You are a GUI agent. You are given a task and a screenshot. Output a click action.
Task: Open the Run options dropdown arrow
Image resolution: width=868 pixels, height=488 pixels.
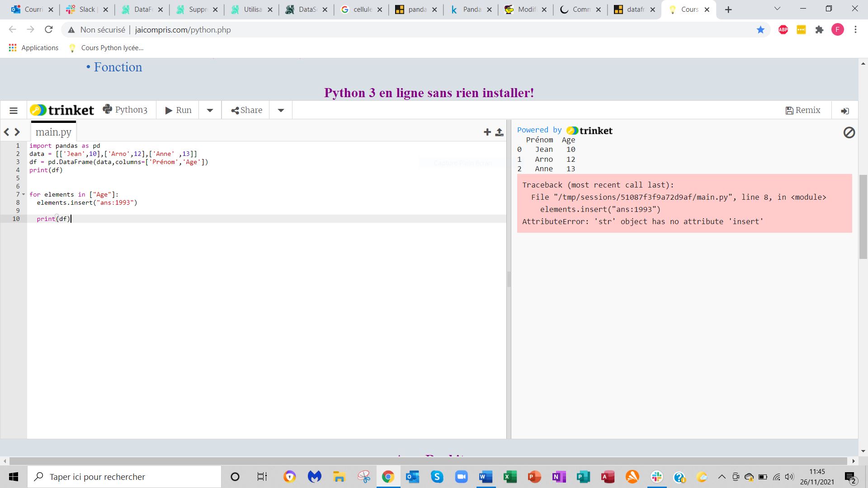pyautogui.click(x=210, y=110)
